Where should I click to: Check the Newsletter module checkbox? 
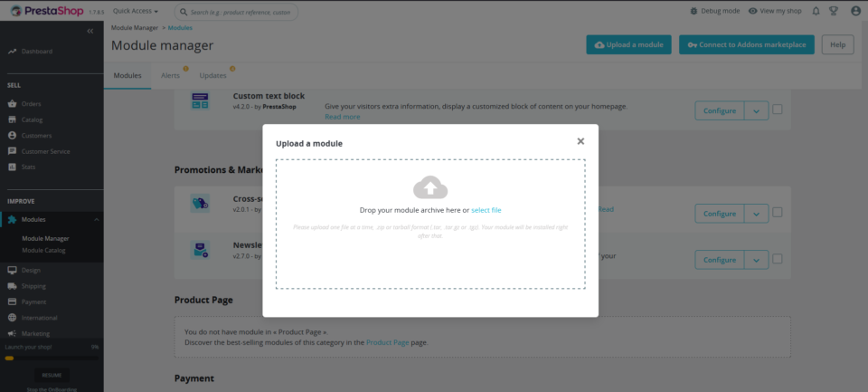tap(778, 259)
